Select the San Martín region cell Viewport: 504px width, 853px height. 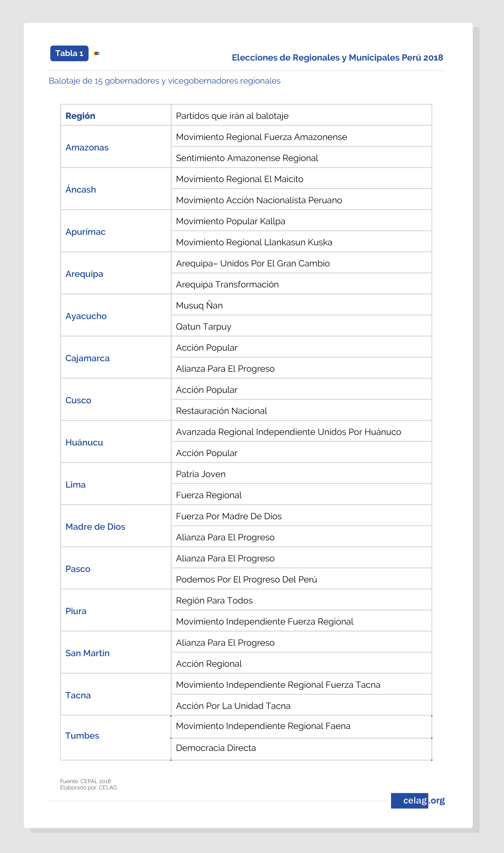(x=116, y=653)
